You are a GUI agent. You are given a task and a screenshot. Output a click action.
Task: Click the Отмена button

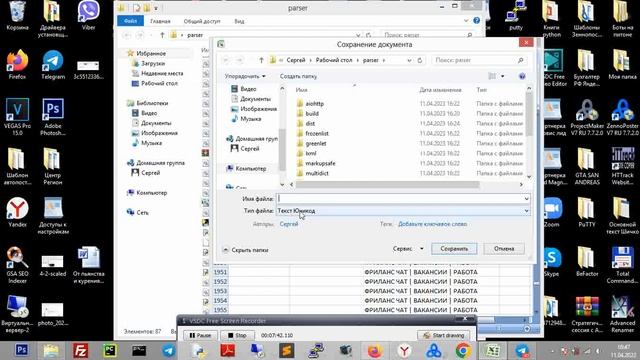click(x=504, y=249)
